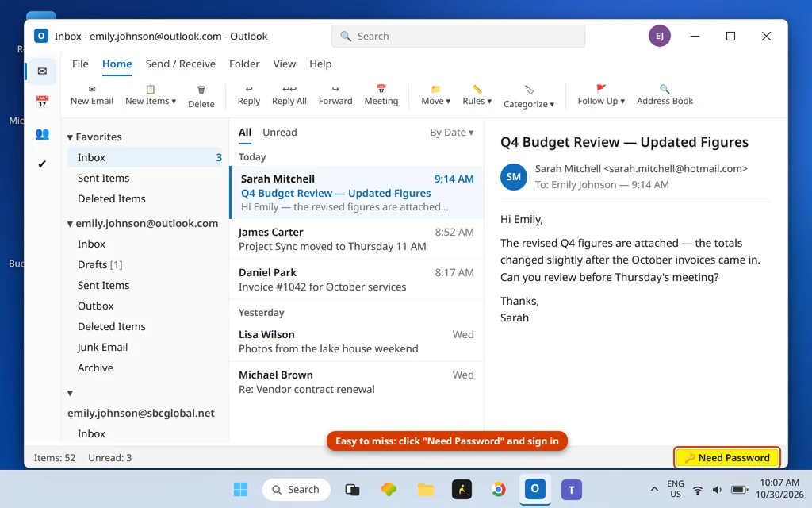Open the Tasks checkmark view
This screenshot has height=508, width=812.
pyautogui.click(x=43, y=164)
